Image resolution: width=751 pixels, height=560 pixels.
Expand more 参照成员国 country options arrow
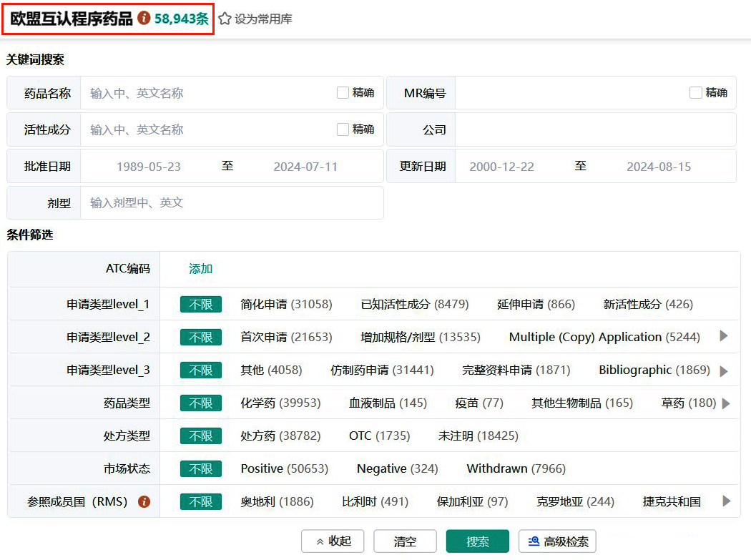(x=726, y=501)
